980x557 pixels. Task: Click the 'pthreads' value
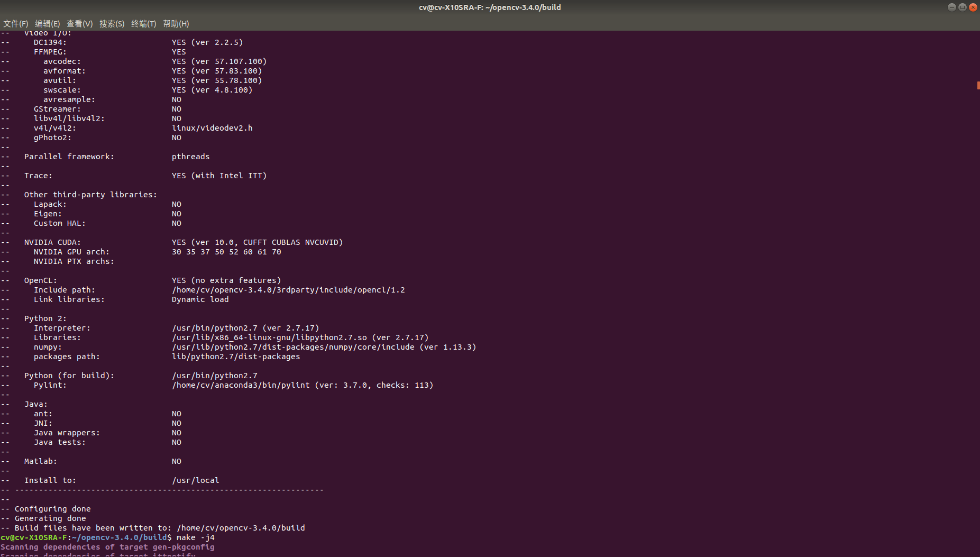(x=191, y=157)
